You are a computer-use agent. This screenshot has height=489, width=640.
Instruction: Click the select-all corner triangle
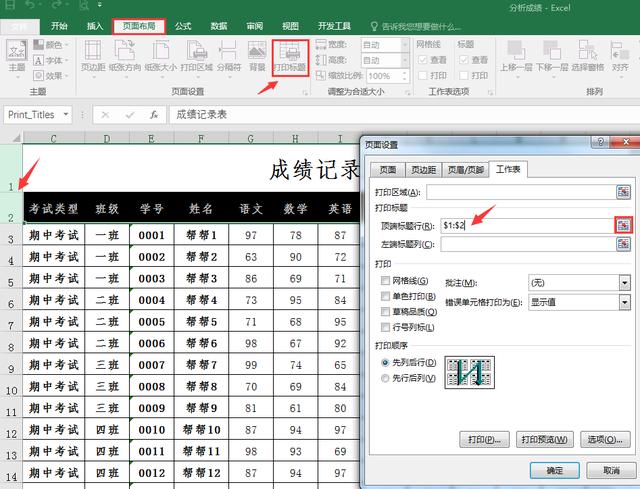(16, 138)
